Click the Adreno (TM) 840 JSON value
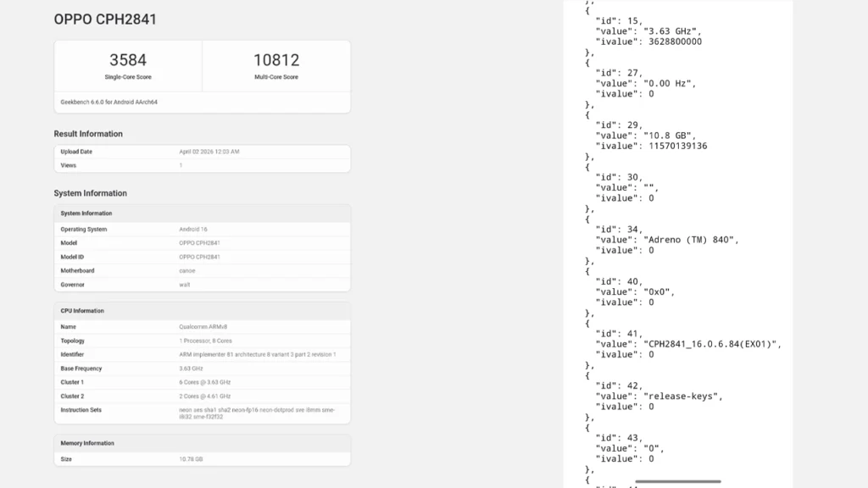The height and width of the screenshot is (488, 868). coord(691,240)
